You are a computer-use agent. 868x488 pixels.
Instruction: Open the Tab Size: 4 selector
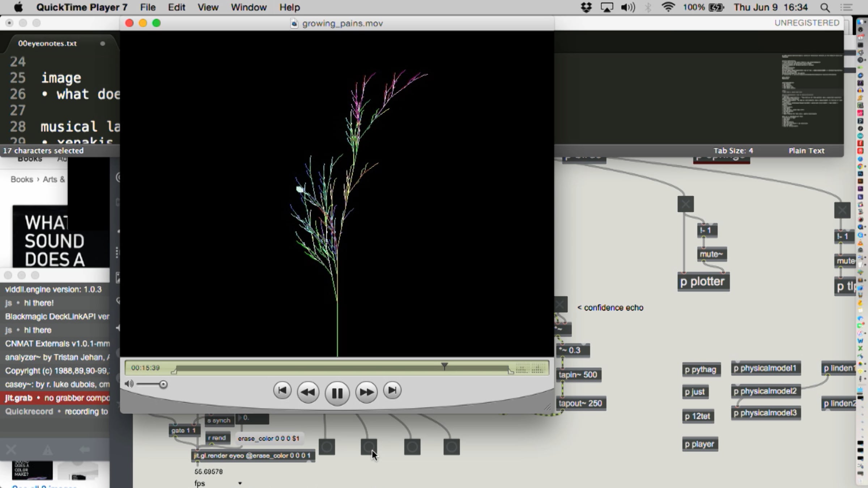[x=733, y=151]
